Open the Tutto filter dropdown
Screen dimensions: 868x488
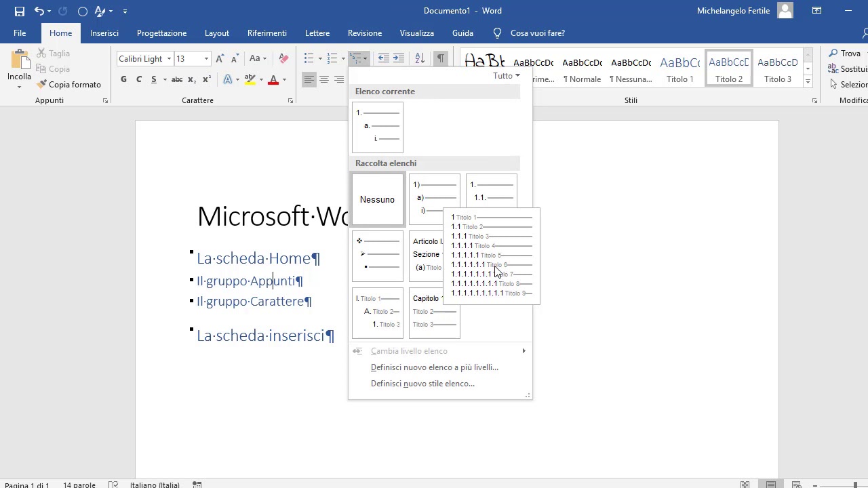pyautogui.click(x=507, y=76)
